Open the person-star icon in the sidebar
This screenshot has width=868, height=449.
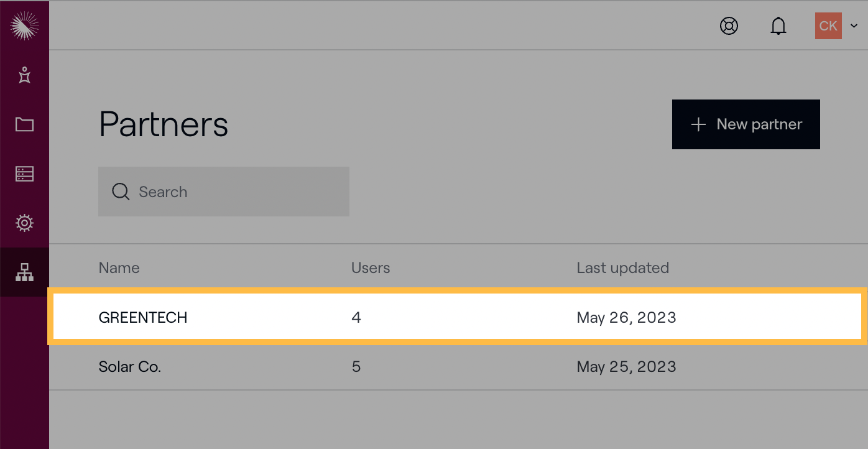[x=24, y=75]
